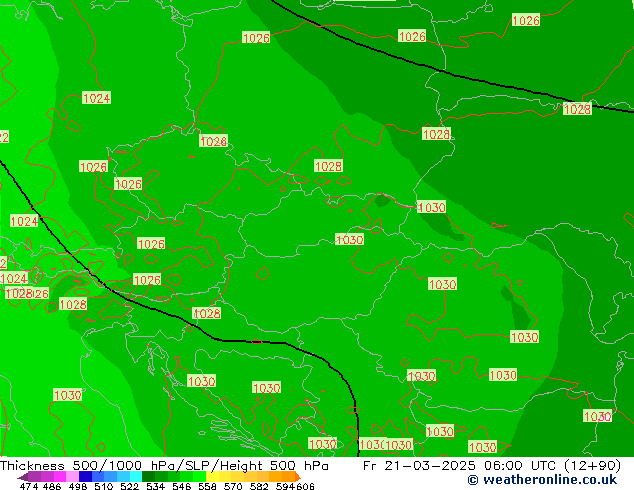Click the magenta swatch in the thickness legend
The image size is (634, 490).
tap(55, 477)
